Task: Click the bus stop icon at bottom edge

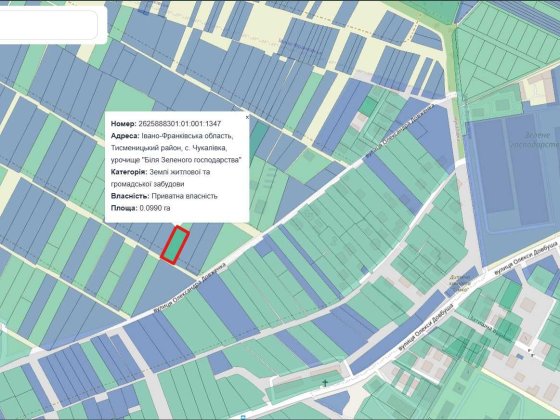Action: [x=244, y=418]
